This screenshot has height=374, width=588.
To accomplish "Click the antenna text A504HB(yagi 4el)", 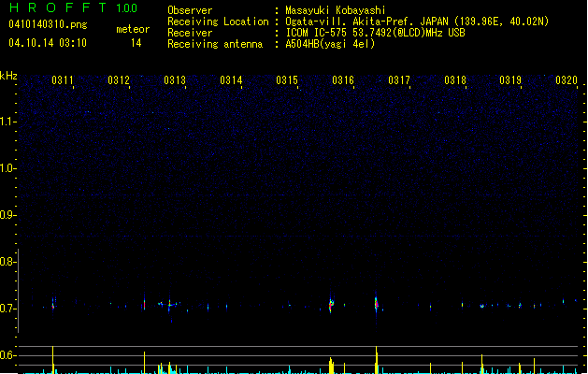I will tap(330, 44).
